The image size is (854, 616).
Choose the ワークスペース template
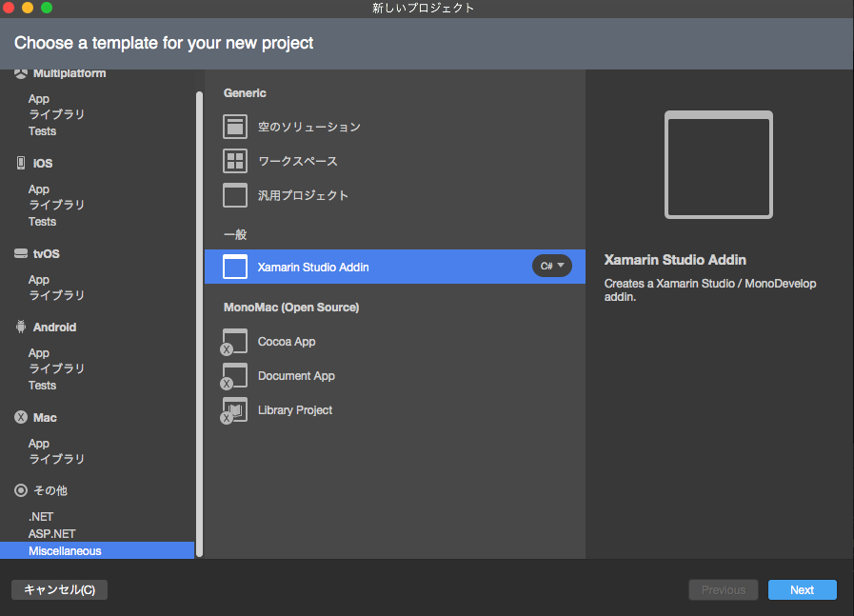tap(395, 161)
